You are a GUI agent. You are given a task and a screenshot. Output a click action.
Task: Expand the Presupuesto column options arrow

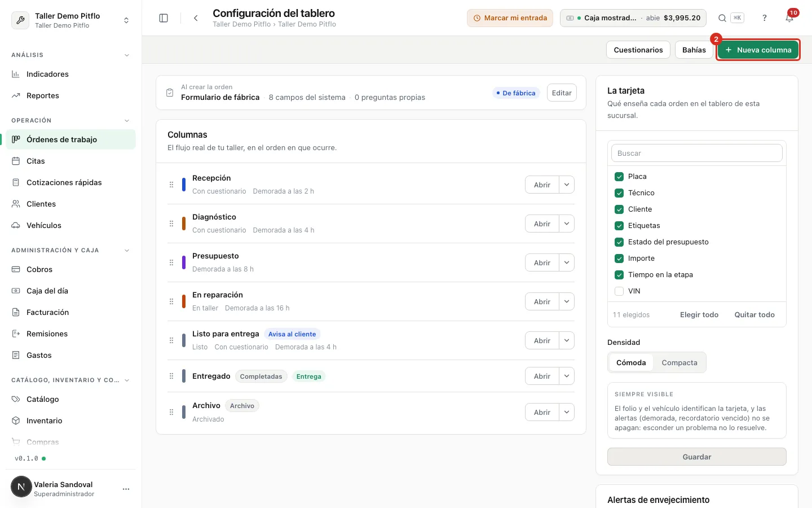point(567,262)
